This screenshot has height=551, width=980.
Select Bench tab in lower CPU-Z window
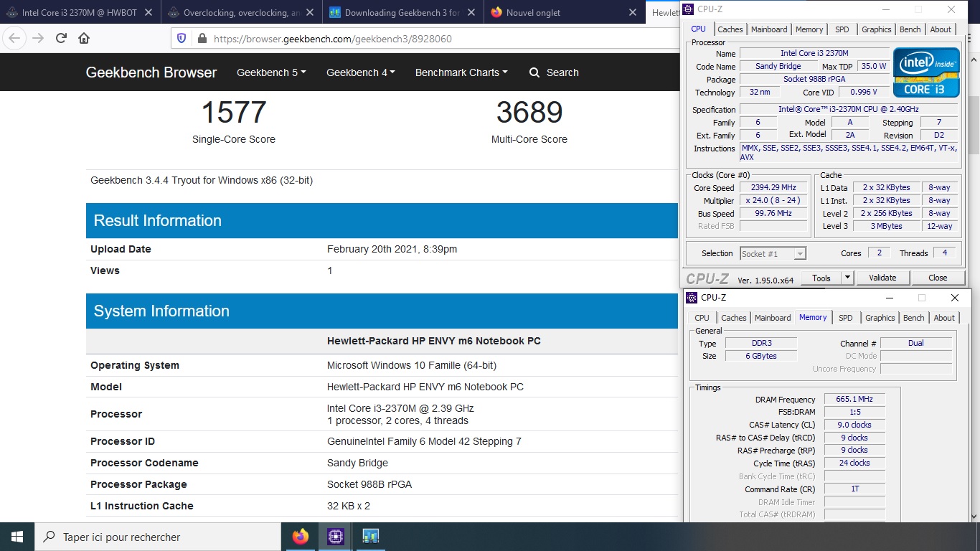pyautogui.click(x=914, y=318)
